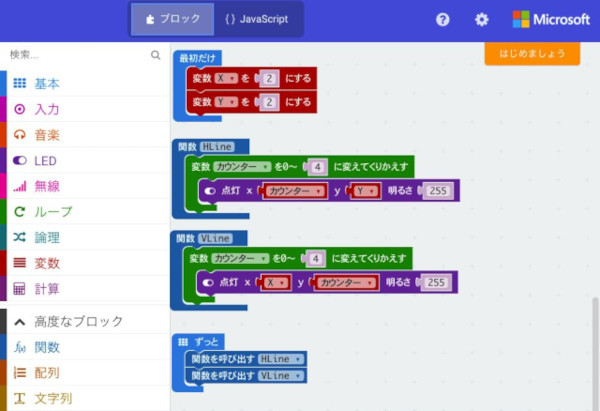Click the Microsoft logo
Screen dimensions: 600x411
coord(551,19)
